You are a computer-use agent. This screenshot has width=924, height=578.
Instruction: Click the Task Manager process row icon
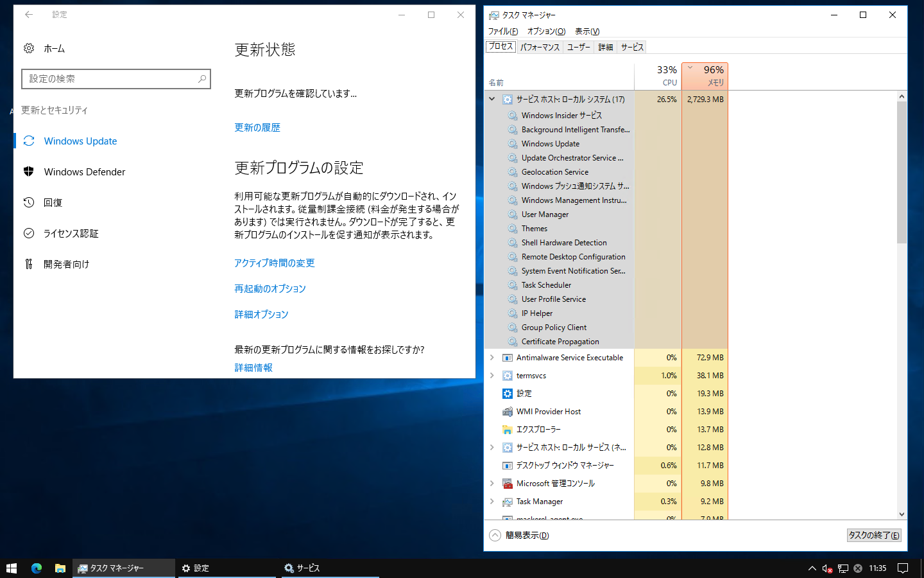[x=508, y=502]
